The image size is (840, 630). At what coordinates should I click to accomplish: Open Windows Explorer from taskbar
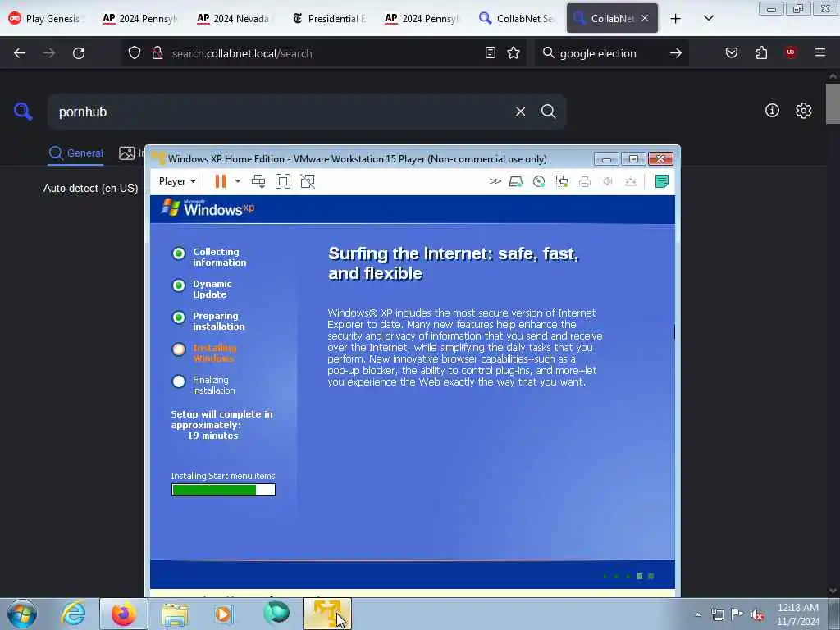pyautogui.click(x=175, y=614)
